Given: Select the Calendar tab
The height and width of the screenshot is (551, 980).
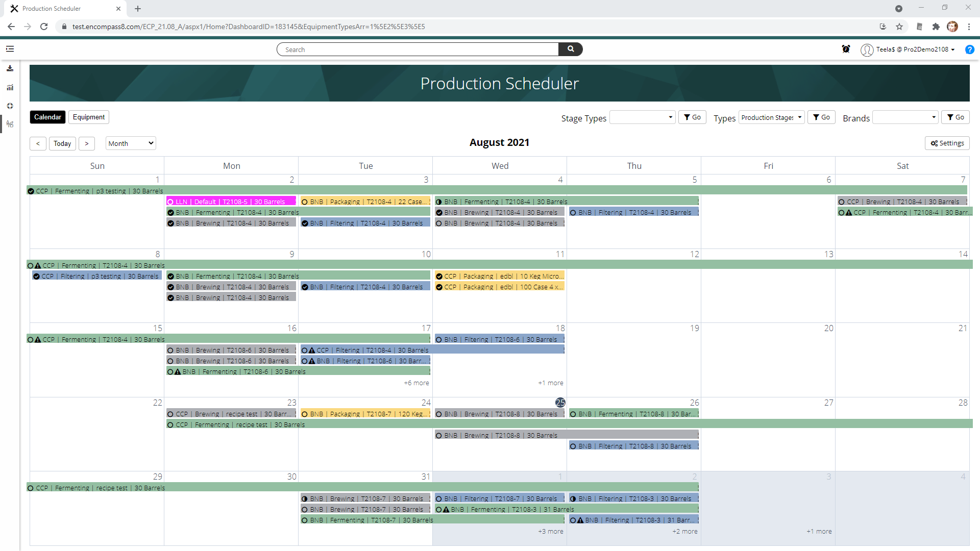Looking at the screenshot, I should (x=47, y=117).
